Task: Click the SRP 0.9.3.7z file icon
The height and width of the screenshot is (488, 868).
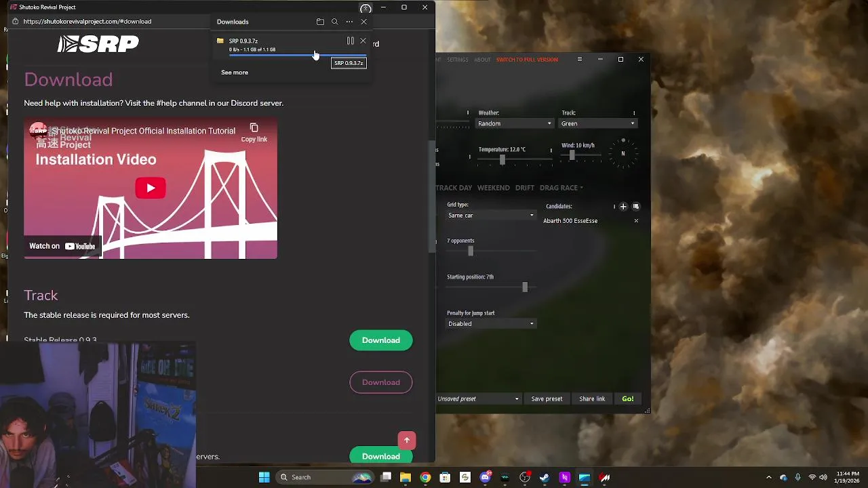Action: [x=220, y=41]
